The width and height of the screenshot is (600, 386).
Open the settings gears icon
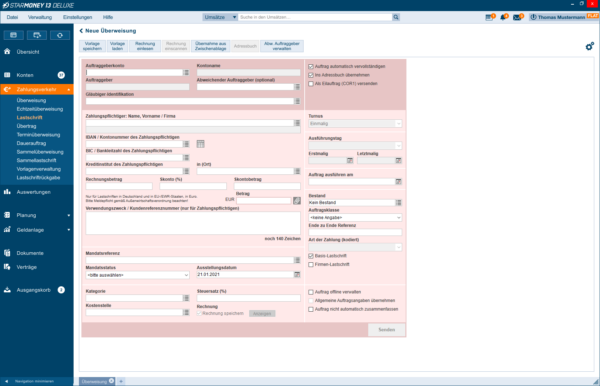589,46
